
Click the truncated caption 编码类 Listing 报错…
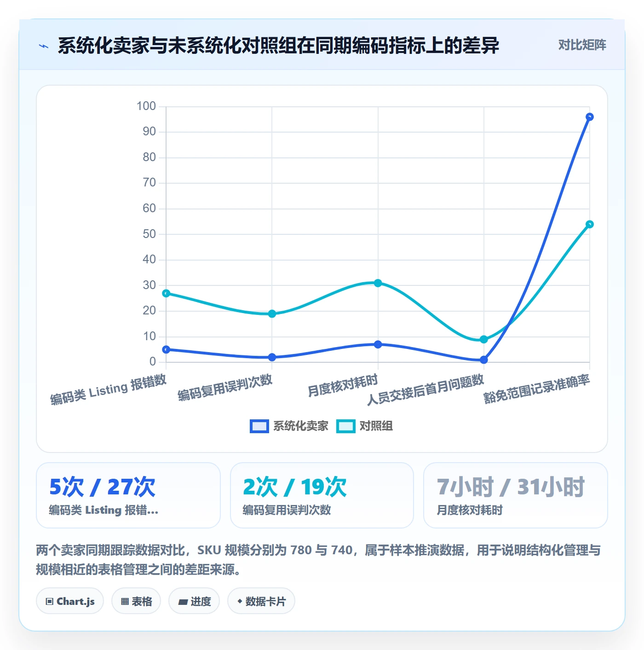103,510
